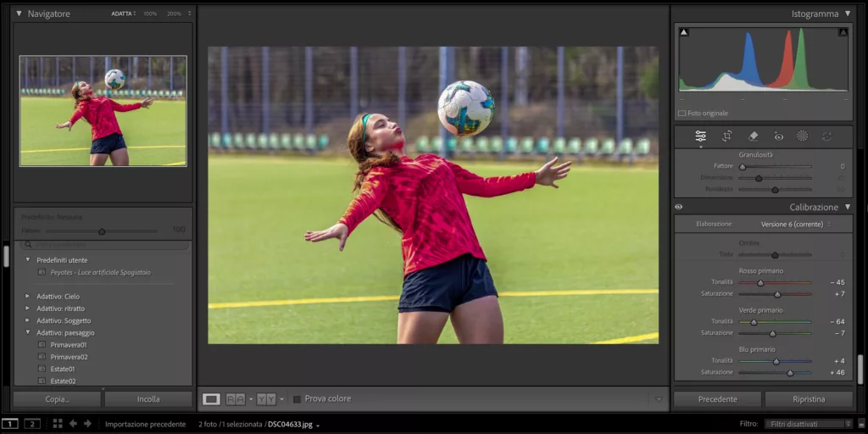Click Rosso primario Saturazione slider handle

pyautogui.click(x=777, y=294)
